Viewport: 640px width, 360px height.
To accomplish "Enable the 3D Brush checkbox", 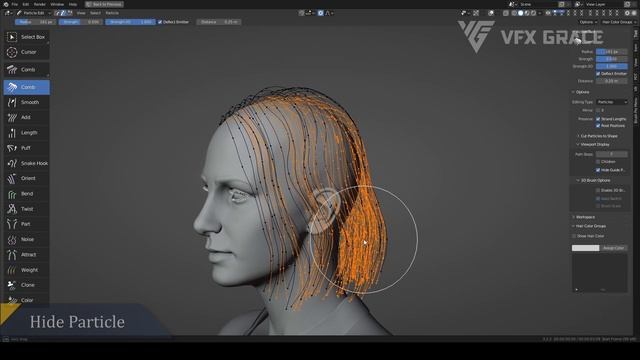I will (x=598, y=191).
